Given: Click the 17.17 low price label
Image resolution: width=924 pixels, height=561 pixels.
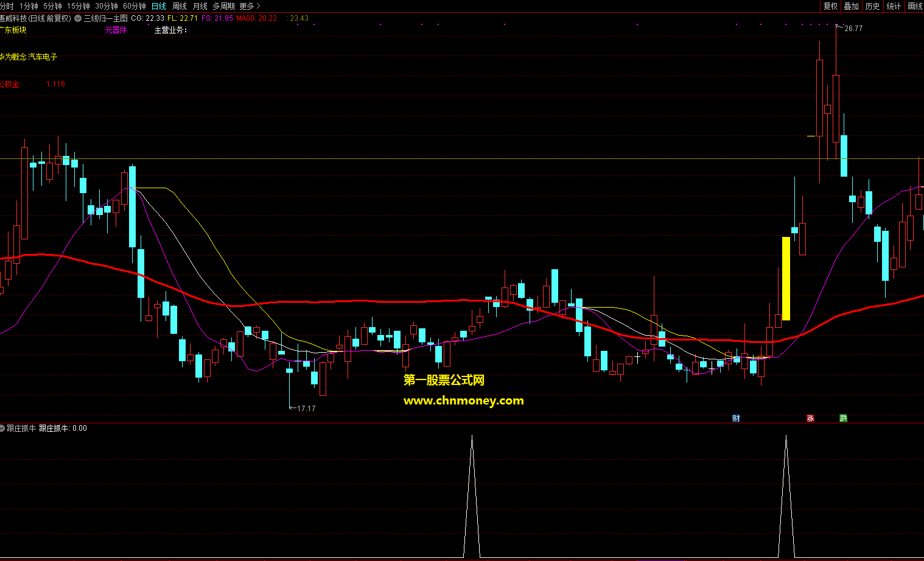Looking at the screenshot, I should pos(306,409).
